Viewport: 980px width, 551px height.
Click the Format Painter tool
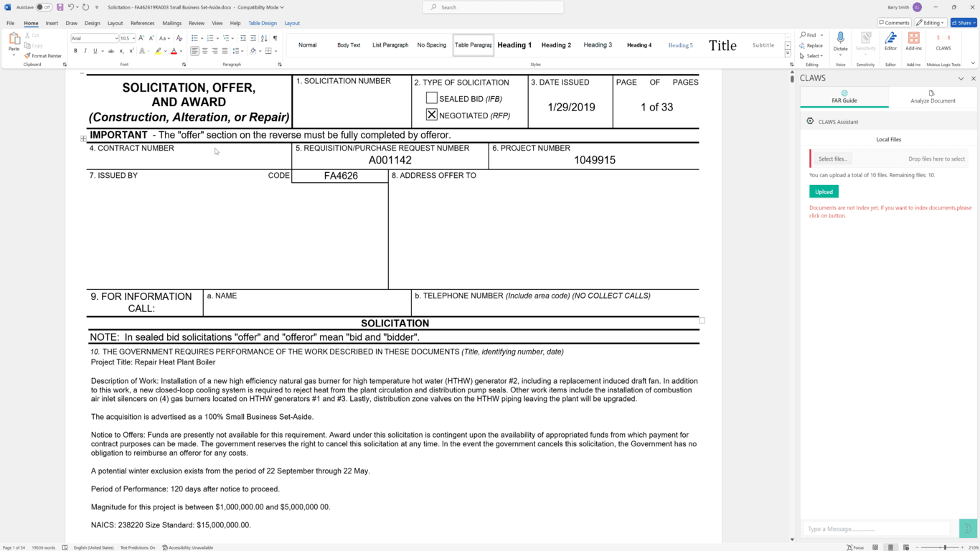click(x=43, y=56)
